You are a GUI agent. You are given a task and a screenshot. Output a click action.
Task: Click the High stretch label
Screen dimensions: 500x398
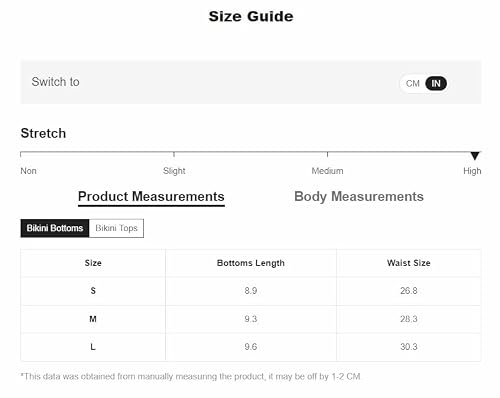point(472,171)
